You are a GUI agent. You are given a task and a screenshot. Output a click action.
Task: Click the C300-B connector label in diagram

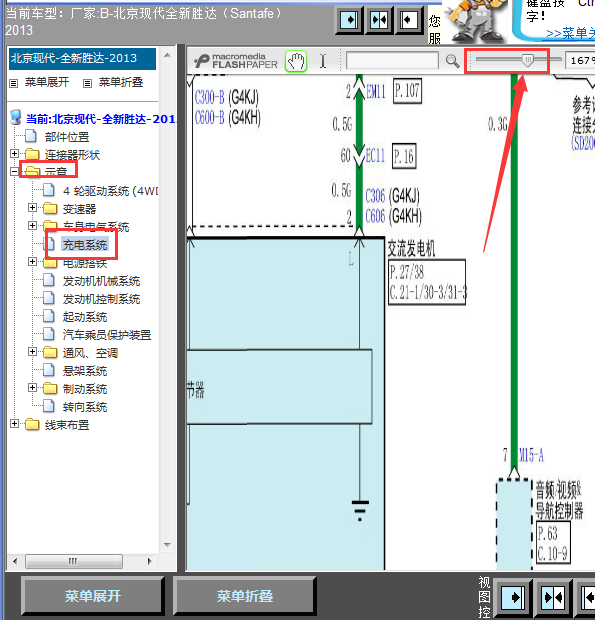tap(210, 96)
